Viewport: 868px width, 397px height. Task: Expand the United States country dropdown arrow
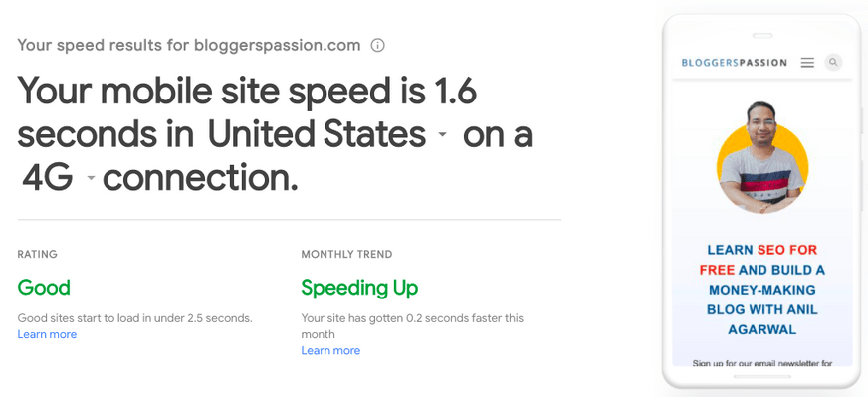coord(442,135)
